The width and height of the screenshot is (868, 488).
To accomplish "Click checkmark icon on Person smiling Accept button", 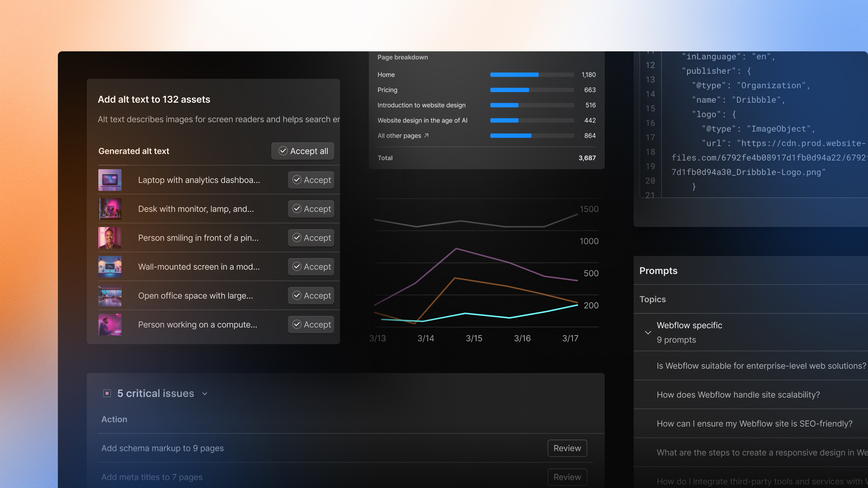I will (297, 238).
